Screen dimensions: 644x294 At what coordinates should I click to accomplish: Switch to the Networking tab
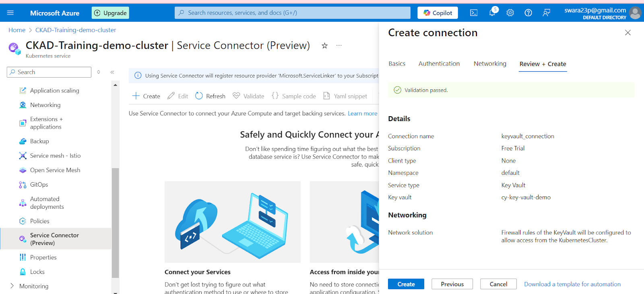[x=490, y=64]
